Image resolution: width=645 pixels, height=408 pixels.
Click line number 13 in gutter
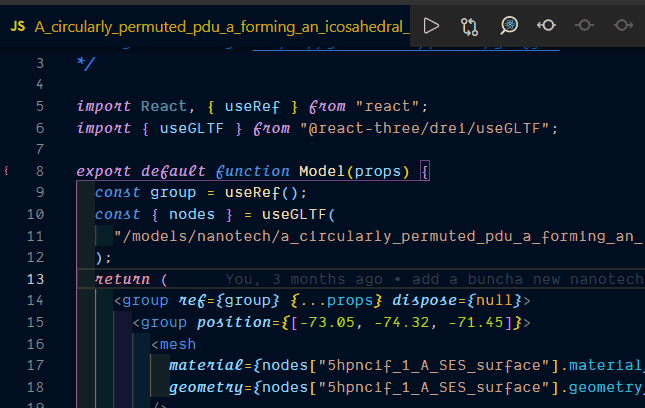[x=35, y=279]
